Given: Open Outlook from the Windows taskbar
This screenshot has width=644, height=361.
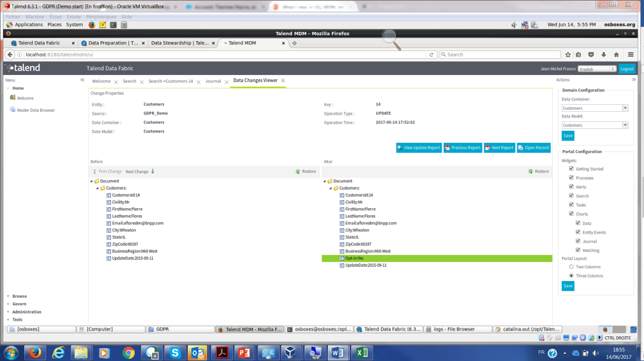Looking at the screenshot, I should click(x=198, y=353).
